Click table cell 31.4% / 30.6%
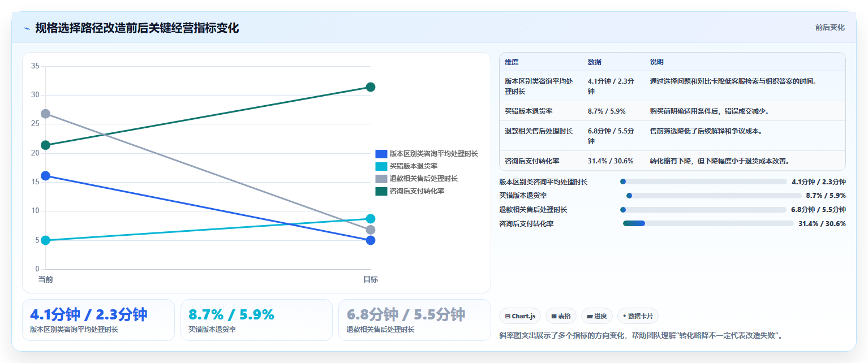 [611, 161]
